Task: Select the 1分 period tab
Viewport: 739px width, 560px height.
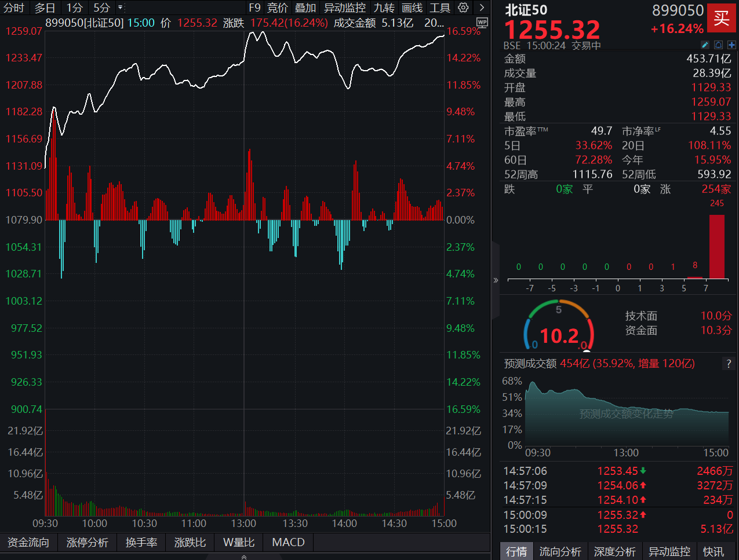Action: (74, 8)
